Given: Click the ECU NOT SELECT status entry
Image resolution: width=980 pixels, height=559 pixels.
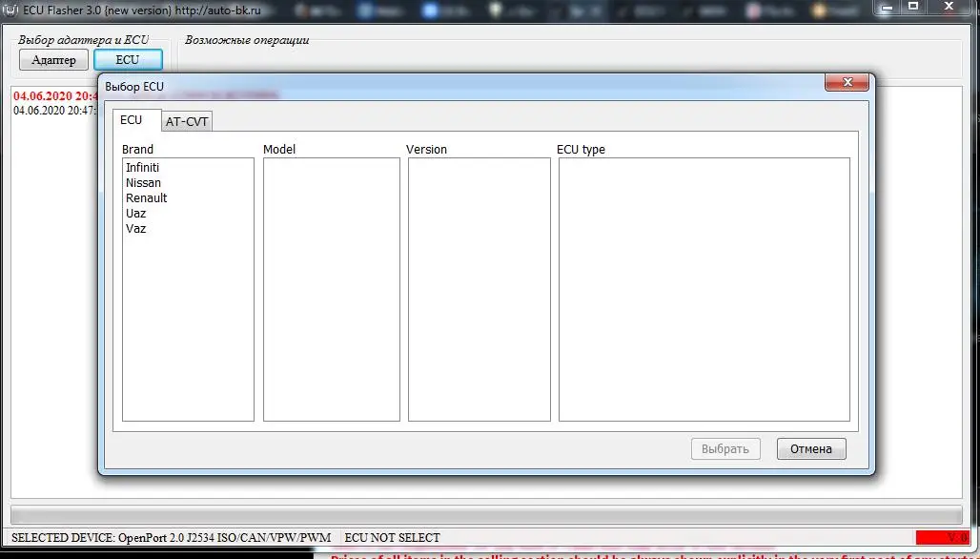Looking at the screenshot, I should pos(393,538).
